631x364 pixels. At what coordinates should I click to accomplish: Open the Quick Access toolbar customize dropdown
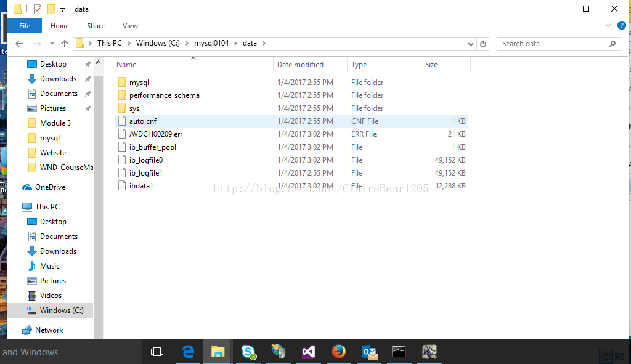coord(62,9)
